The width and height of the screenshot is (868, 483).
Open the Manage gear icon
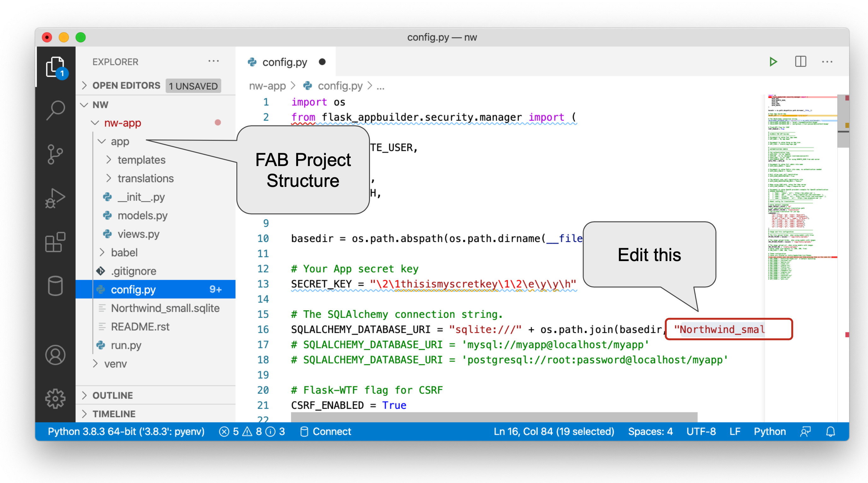[x=55, y=399]
